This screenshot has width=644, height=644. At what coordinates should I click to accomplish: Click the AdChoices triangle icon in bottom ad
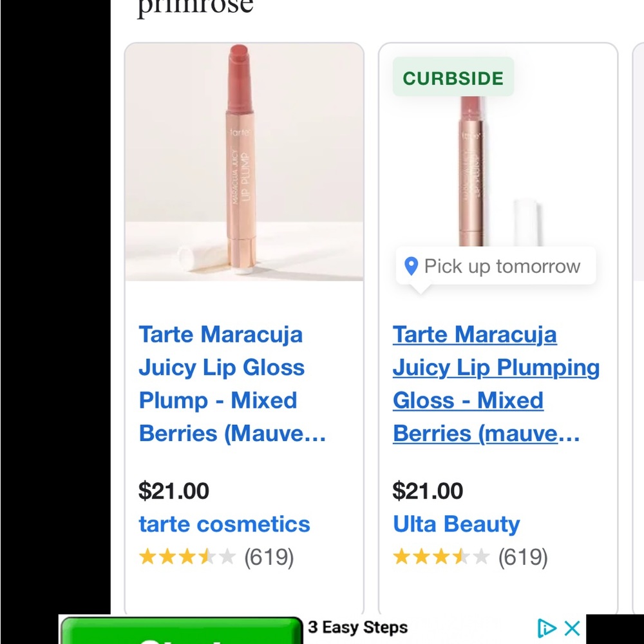coord(547,628)
